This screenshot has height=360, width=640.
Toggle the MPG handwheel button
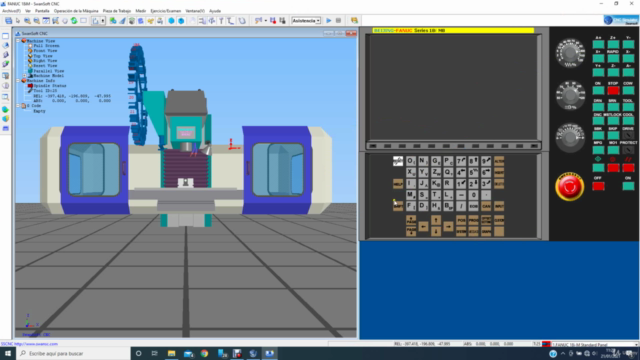point(598,149)
